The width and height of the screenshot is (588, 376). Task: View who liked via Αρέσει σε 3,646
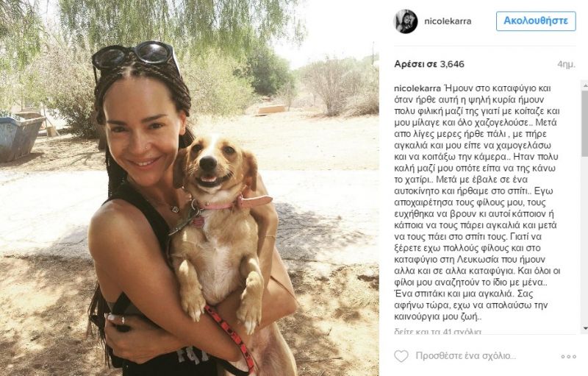point(429,64)
